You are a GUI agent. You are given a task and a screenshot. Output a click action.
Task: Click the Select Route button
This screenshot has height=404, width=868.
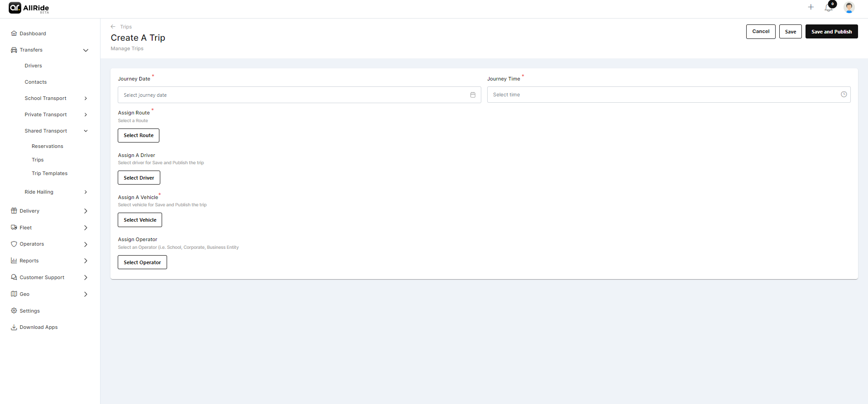tap(139, 135)
